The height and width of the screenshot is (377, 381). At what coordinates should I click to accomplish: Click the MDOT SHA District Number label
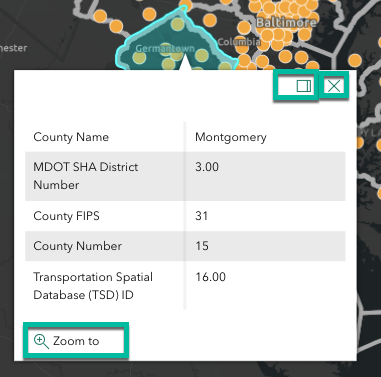(86, 176)
